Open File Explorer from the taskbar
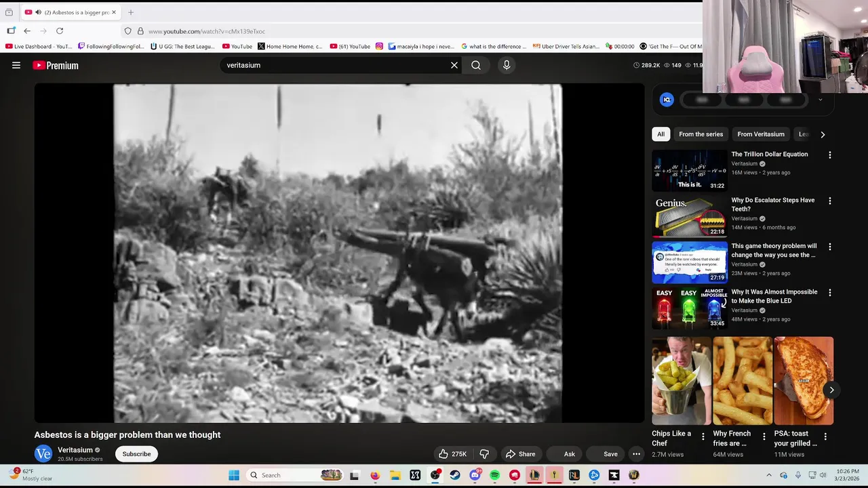This screenshot has height=488, width=868. tap(395, 475)
